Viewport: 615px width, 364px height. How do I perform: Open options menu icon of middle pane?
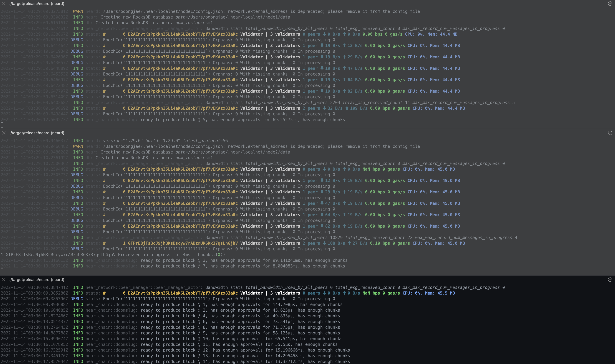pos(610,133)
